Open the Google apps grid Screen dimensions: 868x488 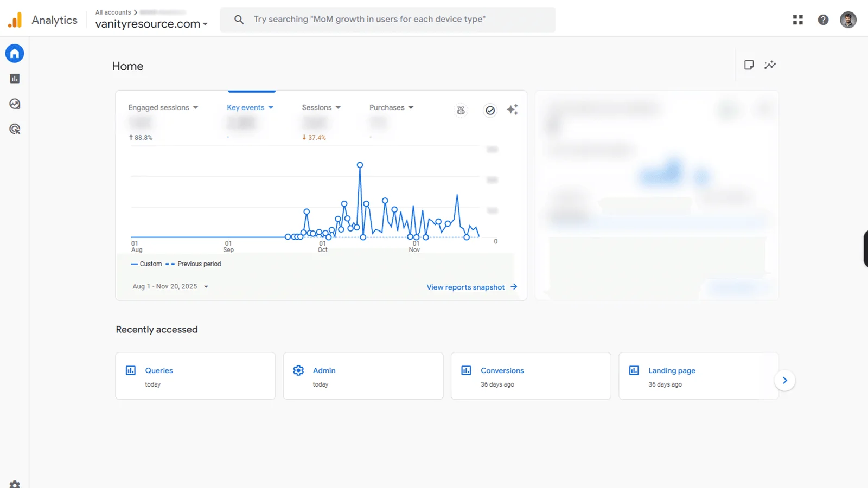click(797, 20)
